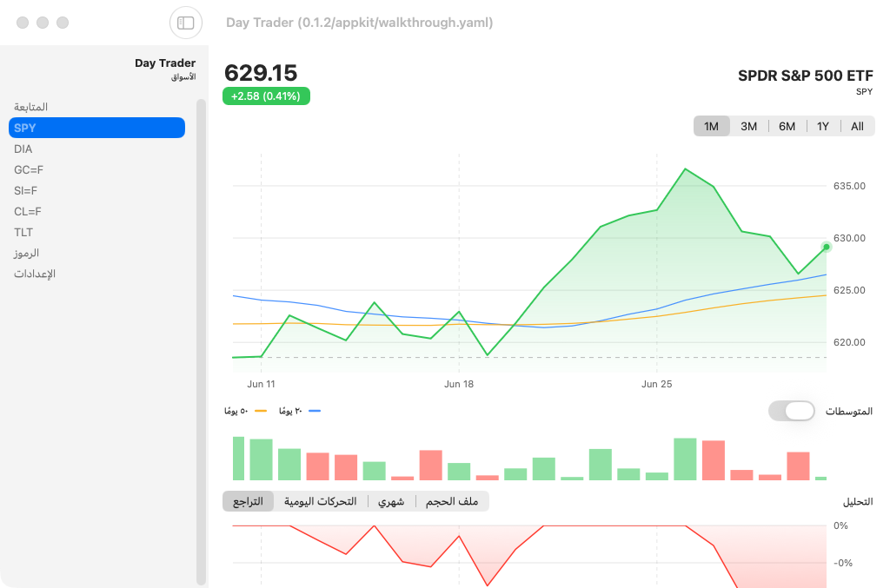Switch to التحركات اليومية tab

321,501
